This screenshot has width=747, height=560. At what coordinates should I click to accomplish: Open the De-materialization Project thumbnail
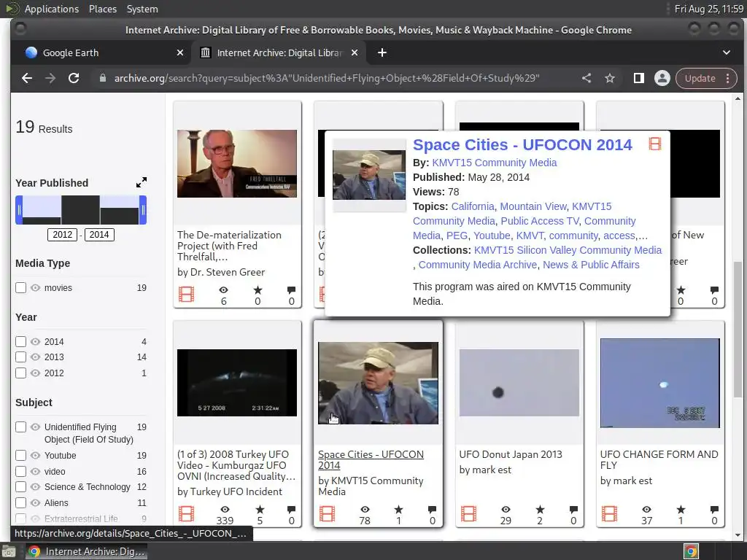[237, 163]
